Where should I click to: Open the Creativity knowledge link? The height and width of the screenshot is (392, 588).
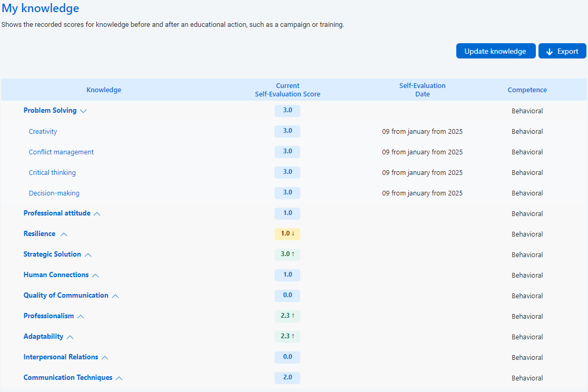43,132
